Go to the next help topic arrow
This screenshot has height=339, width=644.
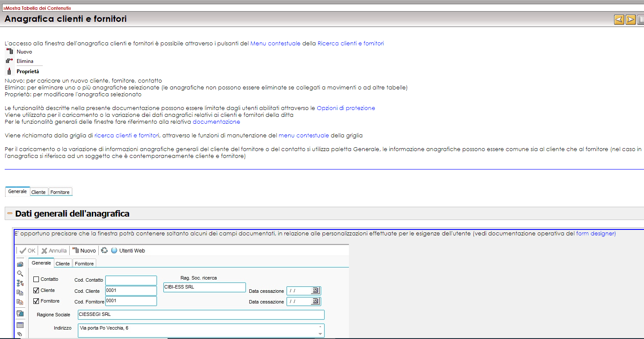tap(630, 20)
